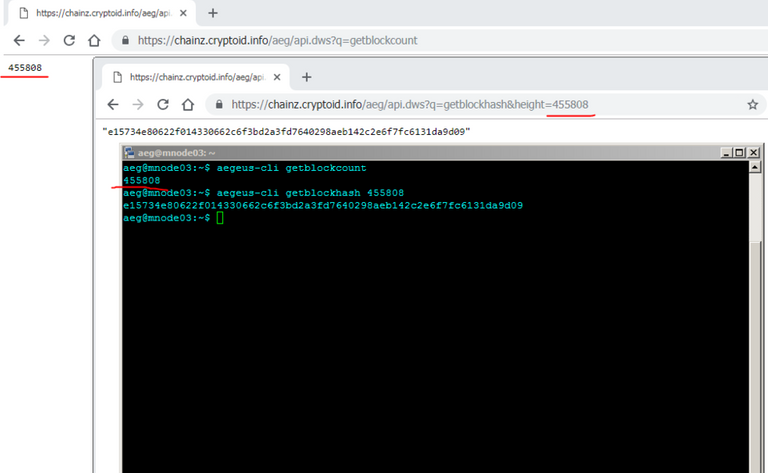Open home in getblockhash browser window
This screenshot has width=768, height=473.
point(188,104)
